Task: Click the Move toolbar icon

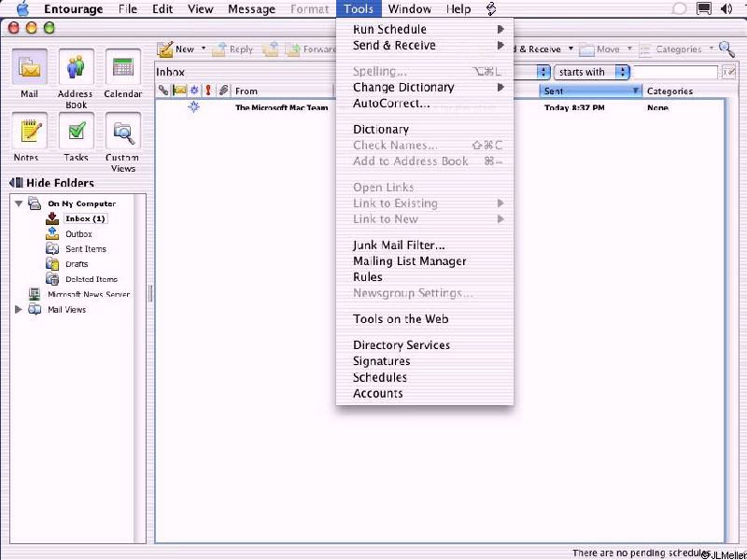Action: (x=587, y=49)
